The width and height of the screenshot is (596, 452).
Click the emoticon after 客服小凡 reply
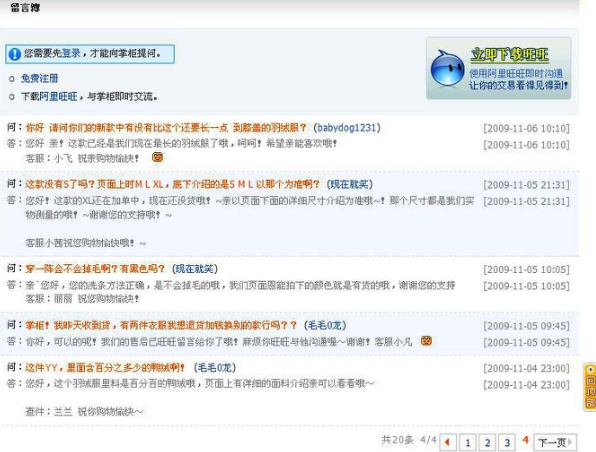[x=426, y=341]
